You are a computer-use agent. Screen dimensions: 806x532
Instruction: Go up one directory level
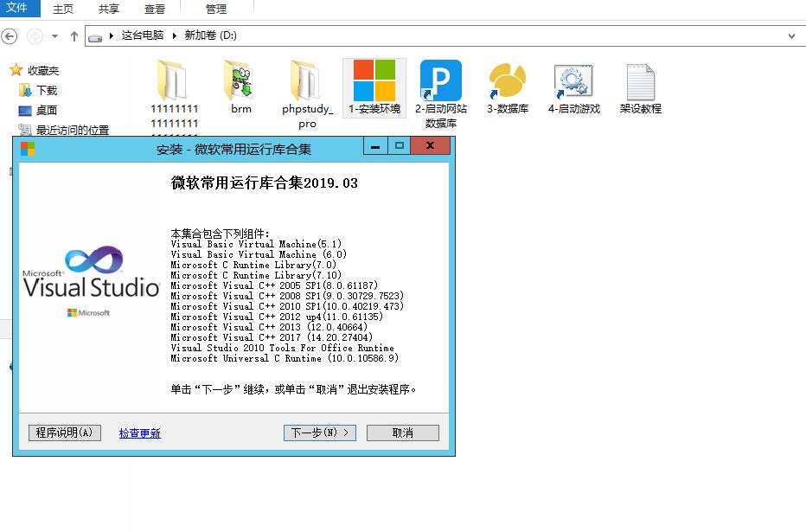coord(74,36)
